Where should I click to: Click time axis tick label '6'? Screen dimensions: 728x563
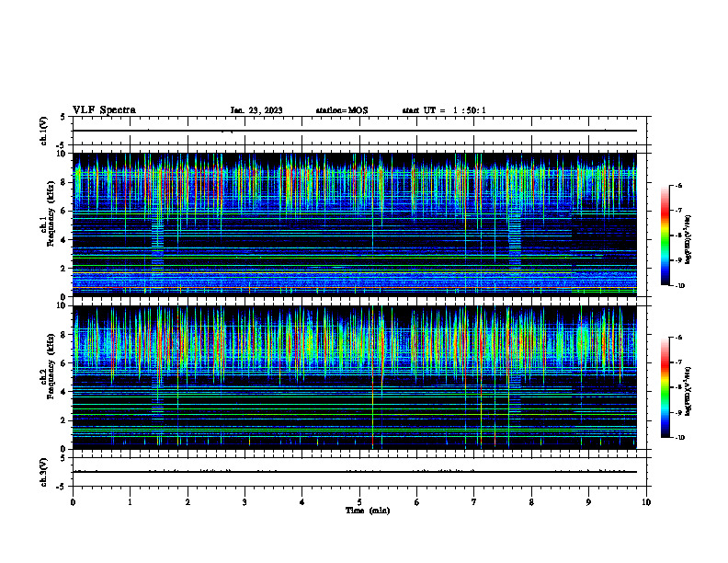pos(416,502)
